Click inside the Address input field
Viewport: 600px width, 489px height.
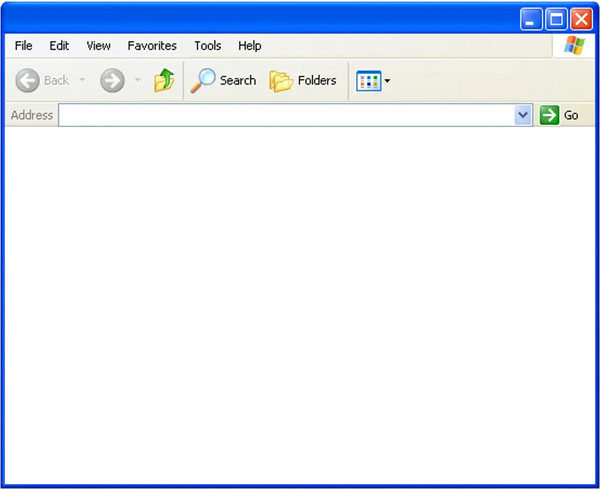coord(286,115)
